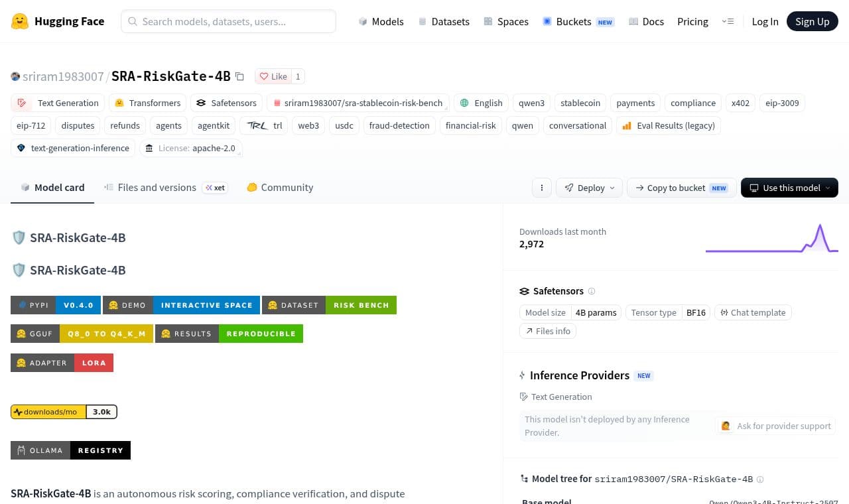Screen dimensions: 849x504
Task: Open the Adapter LoRA badge
Action: 62,363
